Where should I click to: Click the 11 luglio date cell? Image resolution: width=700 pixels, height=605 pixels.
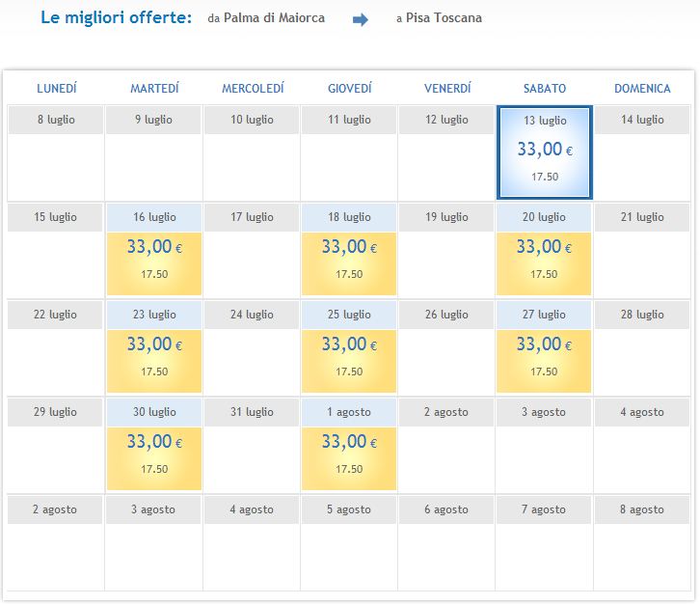[349, 120]
